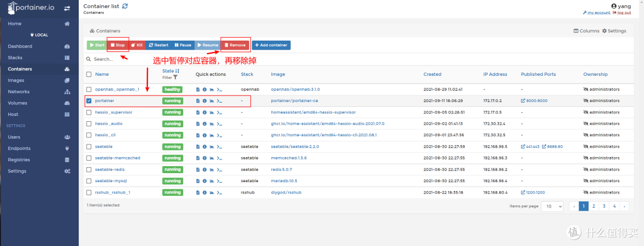Viewport: 644px width, 246px height.
Task: Toggle the sidebar with the arrows icon
Action: 67,8
